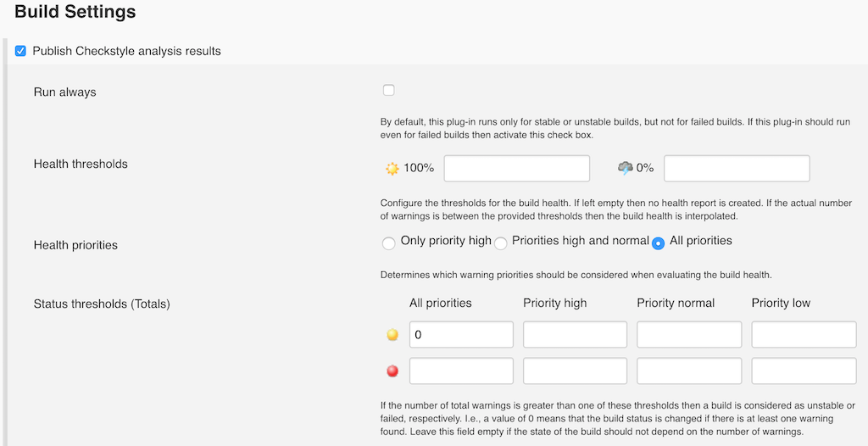868x446 pixels.
Task: Click unstable All priorities field containing 0
Action: tap(461, 334)
